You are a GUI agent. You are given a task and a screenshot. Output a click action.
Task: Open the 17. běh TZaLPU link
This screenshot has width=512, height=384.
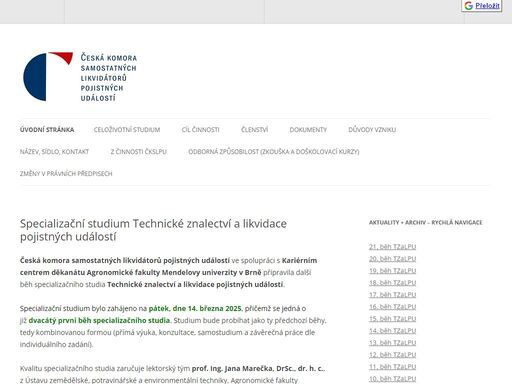(x=392, y=295)
